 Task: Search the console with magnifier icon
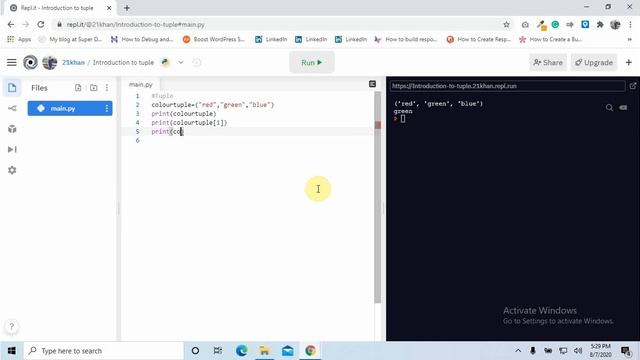[609, 108]
